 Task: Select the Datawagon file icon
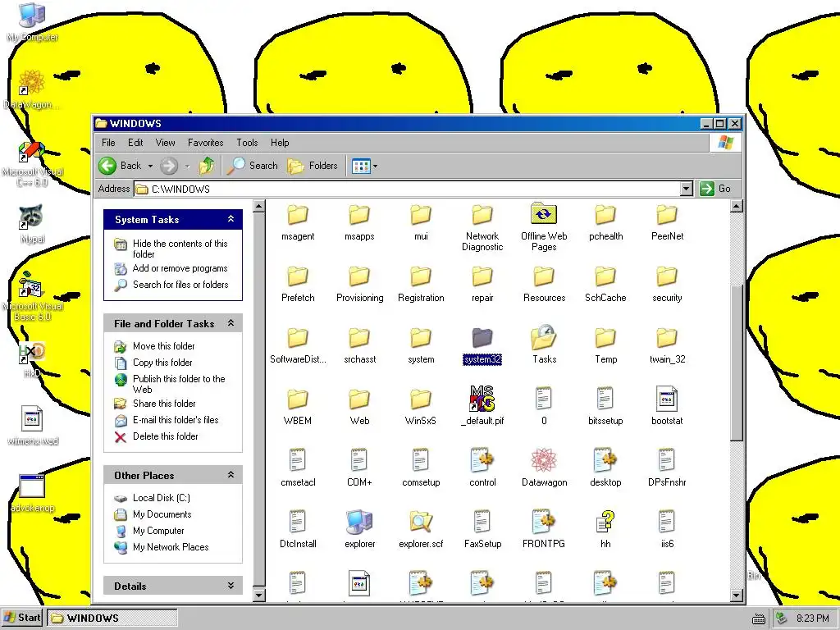coord(544,460)
